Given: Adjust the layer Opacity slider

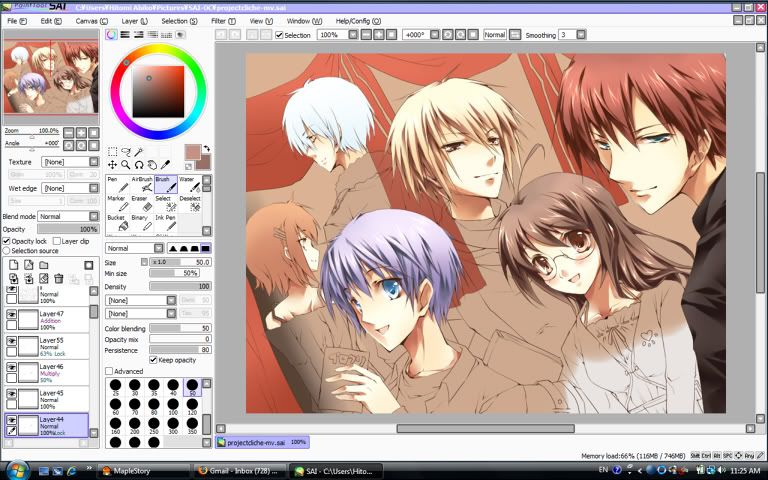Looking at the screenshot, I should point(68,229).
